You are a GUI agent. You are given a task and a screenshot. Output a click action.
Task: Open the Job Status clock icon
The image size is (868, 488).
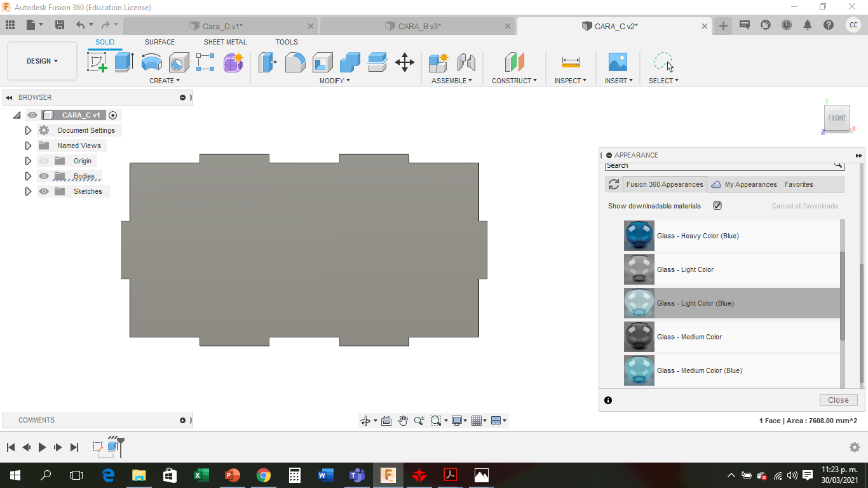(x=787, y=25)
